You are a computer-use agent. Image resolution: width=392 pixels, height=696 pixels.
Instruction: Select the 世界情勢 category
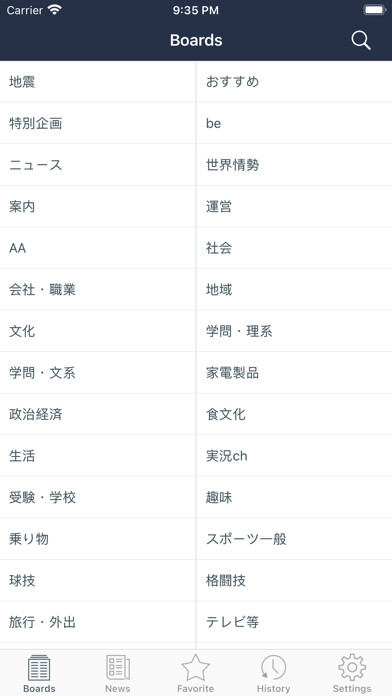tap(294, 165)
